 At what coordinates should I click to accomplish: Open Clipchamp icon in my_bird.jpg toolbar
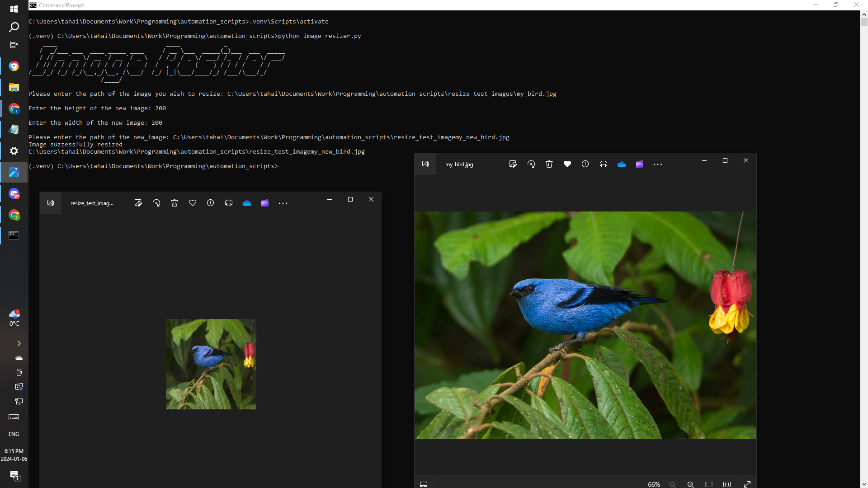click(639, 164)
